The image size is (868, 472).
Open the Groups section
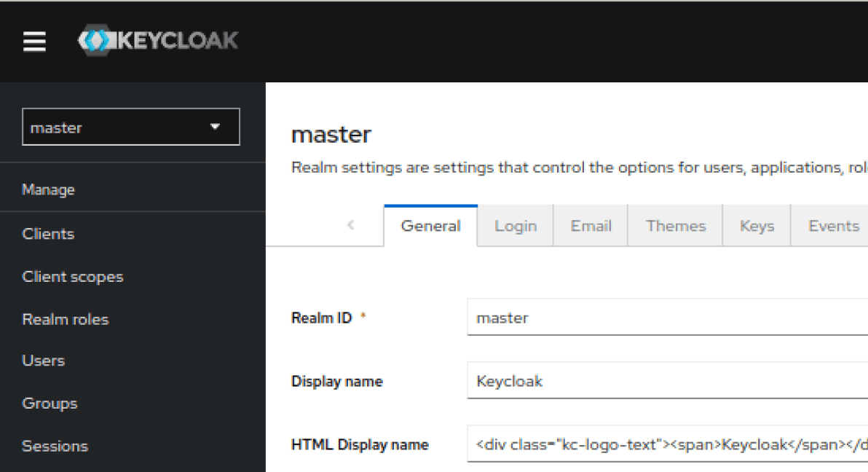click(50, 403)
